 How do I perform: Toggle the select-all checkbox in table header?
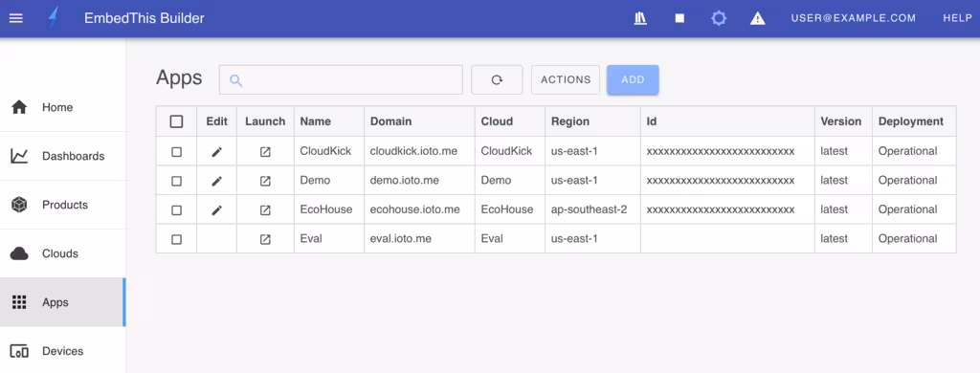tap(176, 121)
